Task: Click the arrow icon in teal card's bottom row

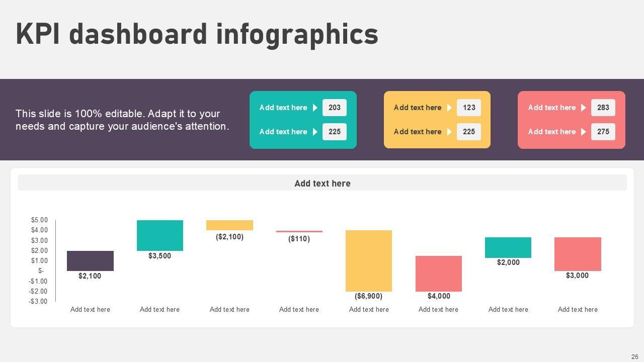Action: tap(315, 132)
